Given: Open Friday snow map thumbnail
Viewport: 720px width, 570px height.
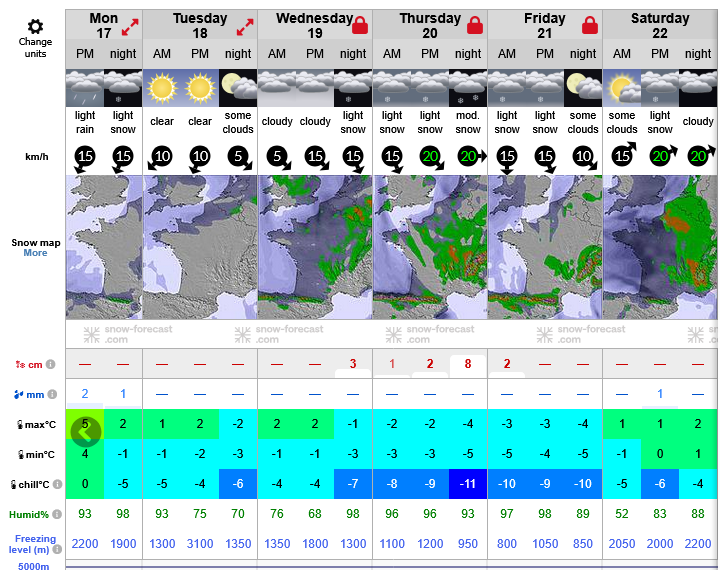Looking at the screenshot, I should click(545, 247).
